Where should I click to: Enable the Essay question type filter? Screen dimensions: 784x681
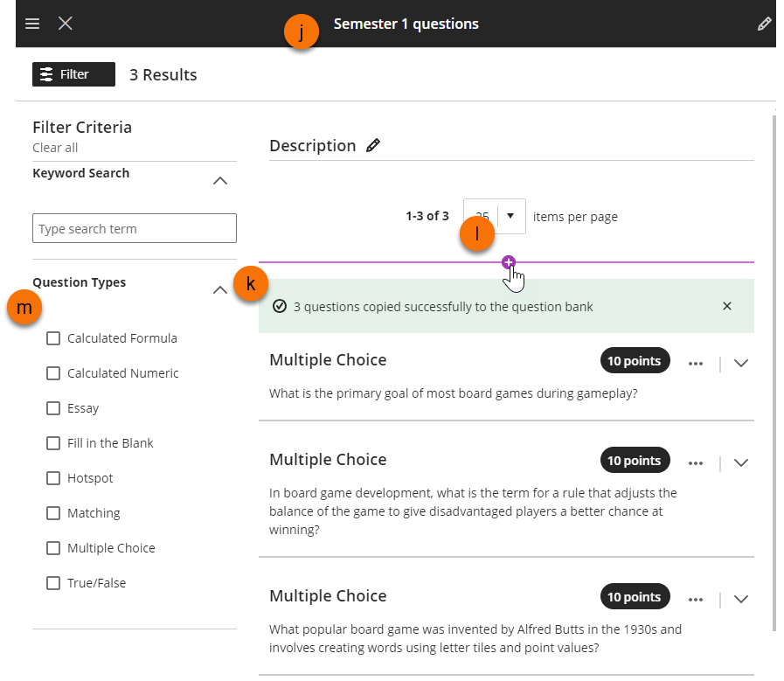click(53, 408)
